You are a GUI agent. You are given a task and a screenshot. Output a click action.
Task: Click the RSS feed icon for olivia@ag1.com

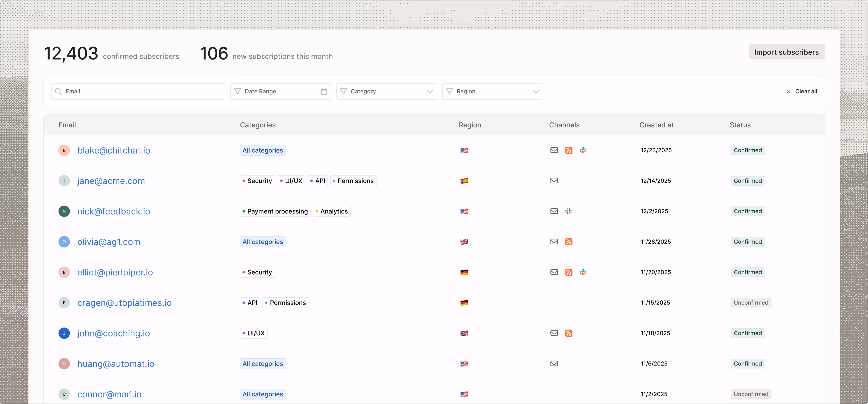(x=569, y=242)
